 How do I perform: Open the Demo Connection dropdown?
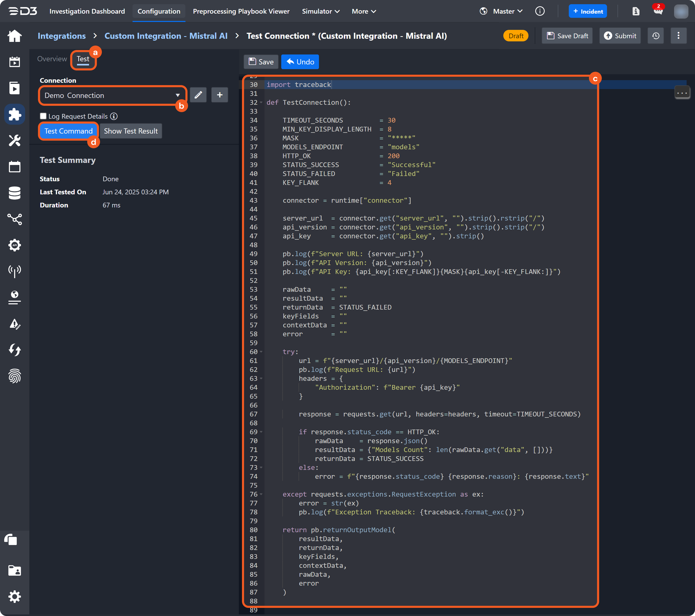[x=112, y=95]
